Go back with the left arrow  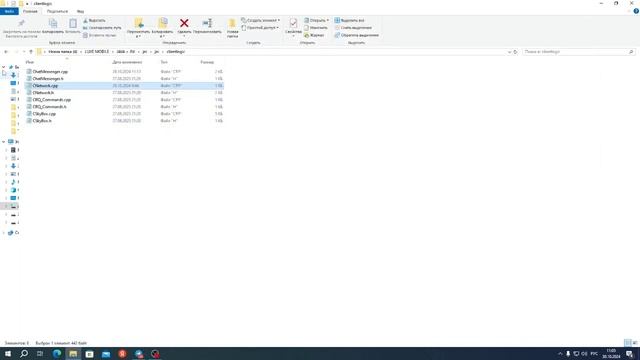(x=6, y=52)
